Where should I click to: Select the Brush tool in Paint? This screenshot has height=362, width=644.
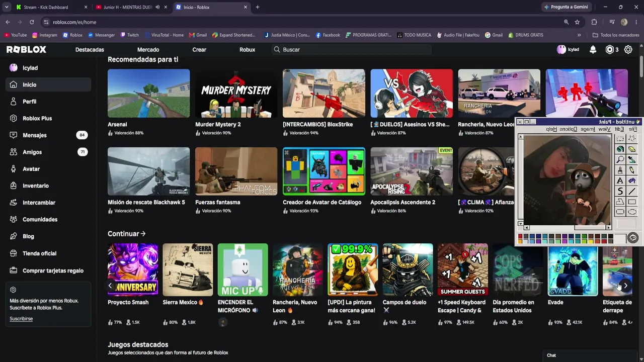(620, 170)
